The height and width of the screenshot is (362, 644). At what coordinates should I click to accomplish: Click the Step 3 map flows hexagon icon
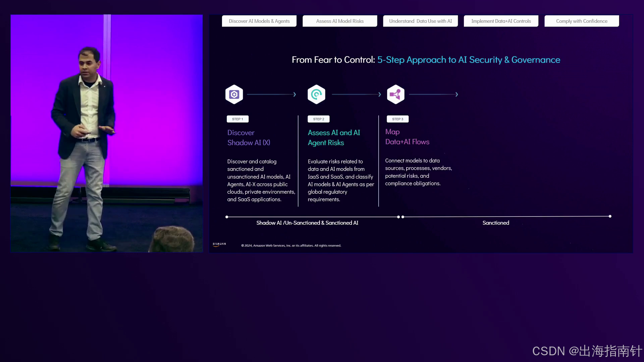pos(395,95)
